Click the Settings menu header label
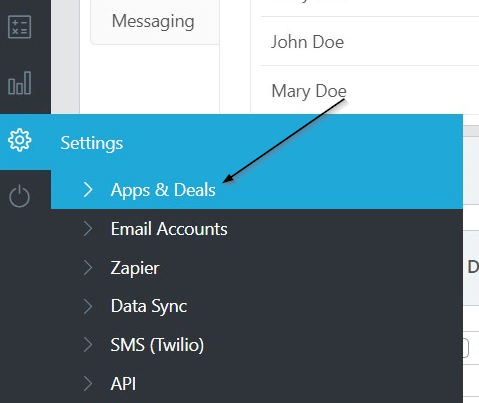 point(92,143)
